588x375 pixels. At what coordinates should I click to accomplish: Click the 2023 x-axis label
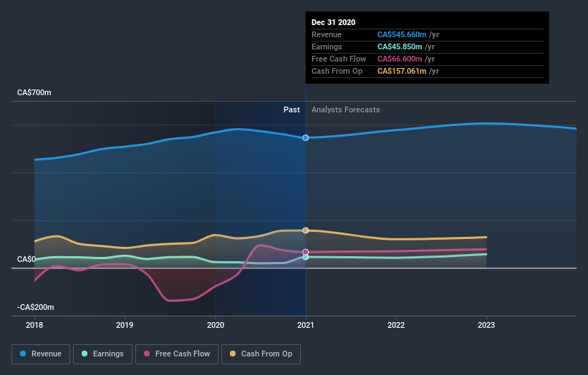[486, 325]
